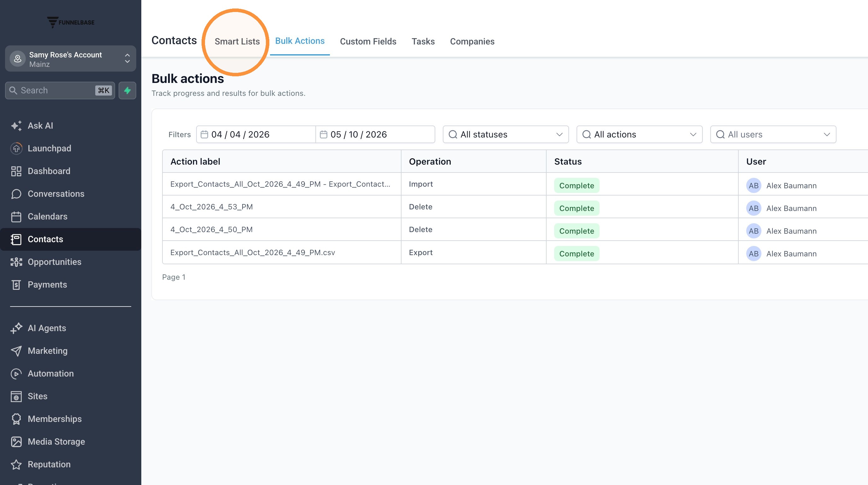
Task: Click the Ask AI sparkle icon
Action: point(16,126)
